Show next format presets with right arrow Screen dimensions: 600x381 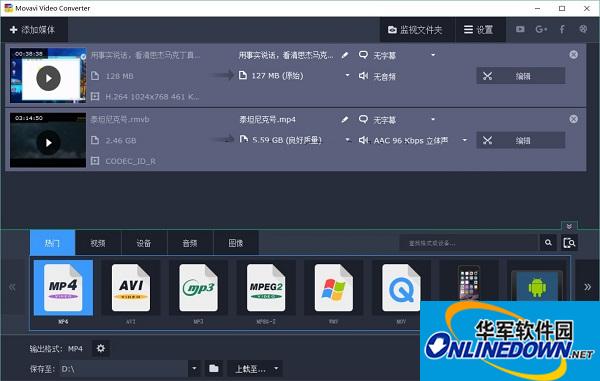(587, 287)
